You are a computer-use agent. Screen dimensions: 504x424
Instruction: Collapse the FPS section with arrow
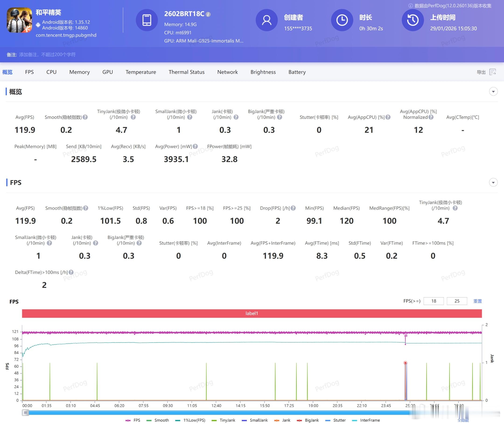493,182
